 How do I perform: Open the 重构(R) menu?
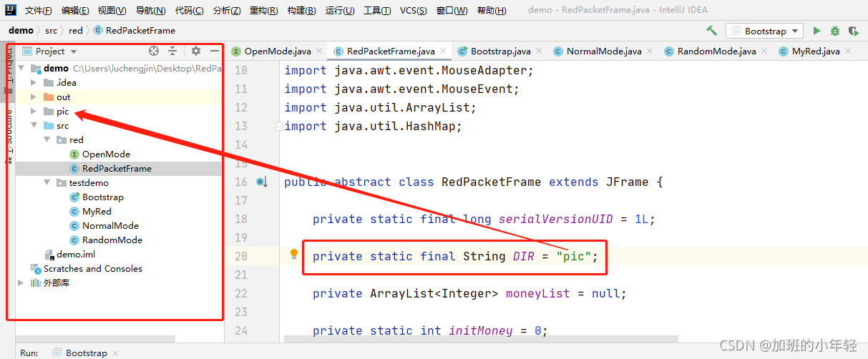pyautogui.click(x=264, y=11)
